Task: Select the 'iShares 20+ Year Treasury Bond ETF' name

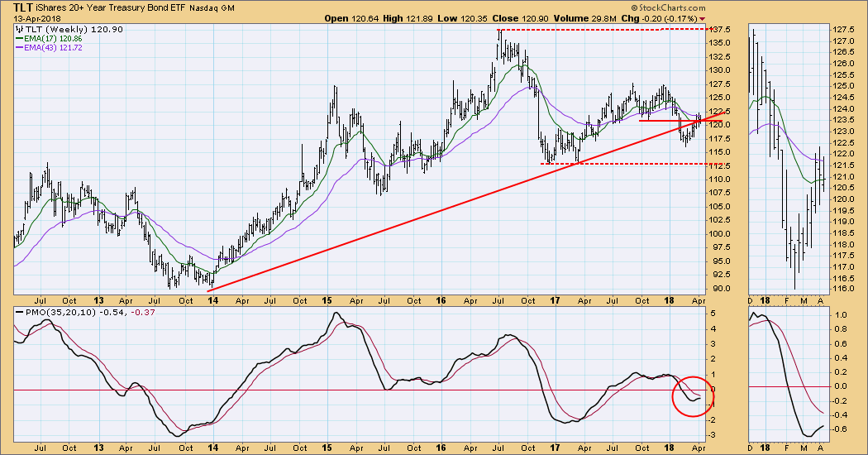Action: coord(111,8)
